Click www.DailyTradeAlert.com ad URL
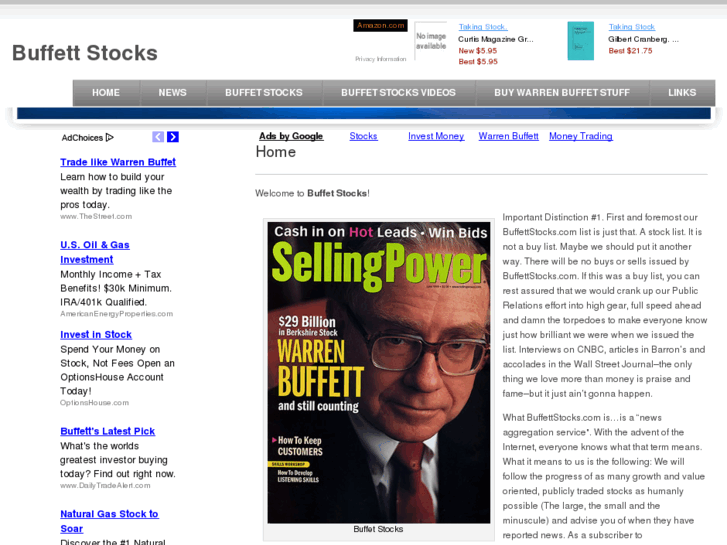Image resolution: width=727 pixels, height=545 pixels. 105,486
